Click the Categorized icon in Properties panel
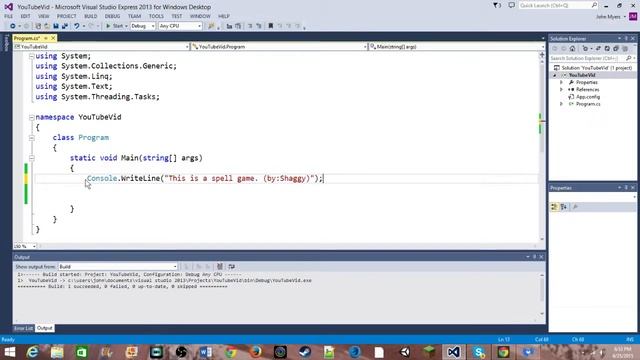 [x=554, y=207]
